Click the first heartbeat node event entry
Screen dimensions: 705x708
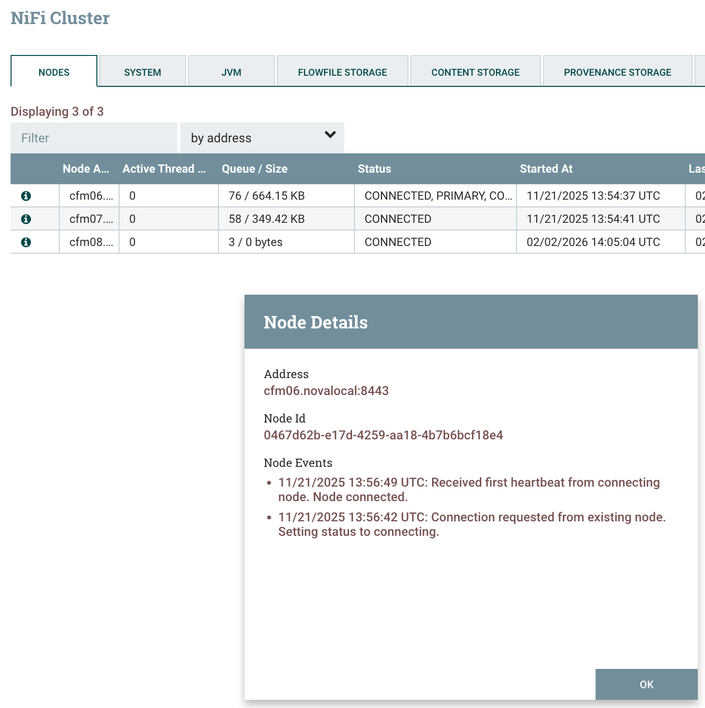click(469, 489)
